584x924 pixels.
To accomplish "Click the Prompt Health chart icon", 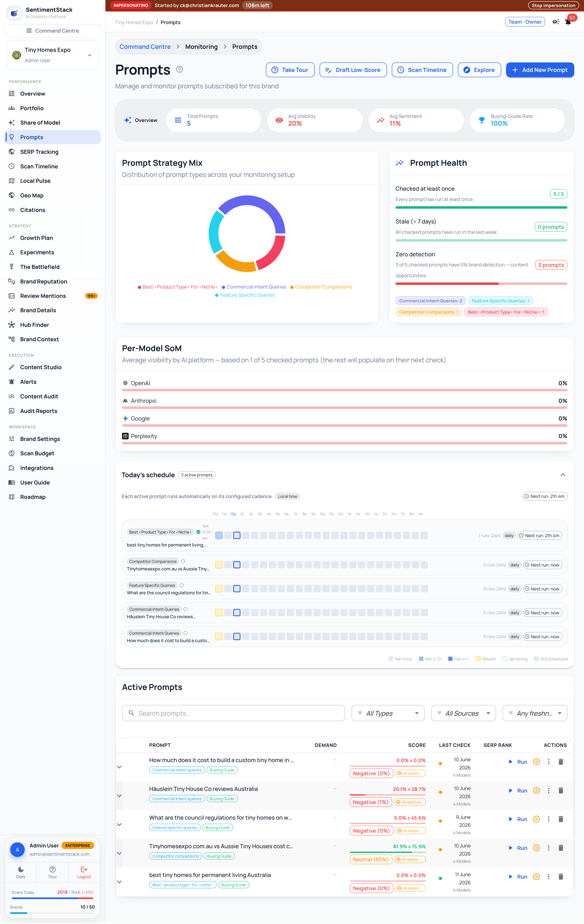I will [x=400, y=163].
